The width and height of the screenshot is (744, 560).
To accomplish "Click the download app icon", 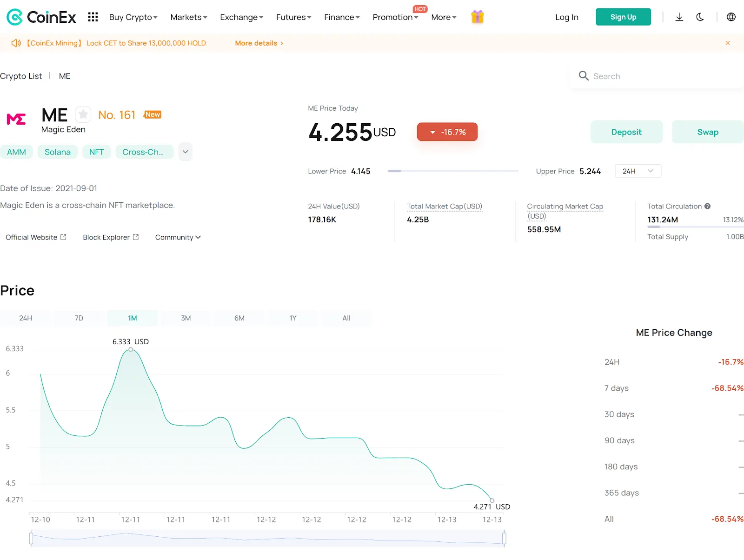I will click(x=679, y=17).
